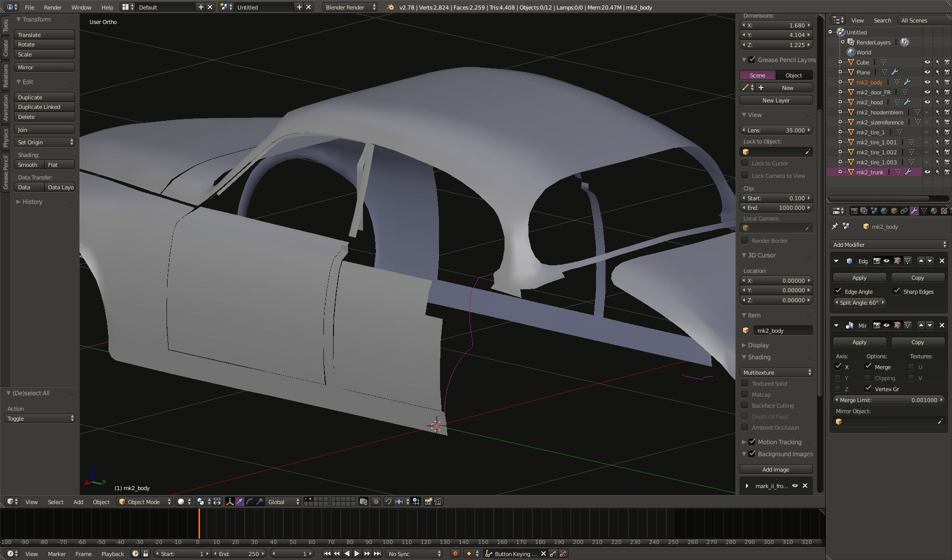Remove the Mirror modifier with X
The image size is (952, 560).
click(942, 325)
